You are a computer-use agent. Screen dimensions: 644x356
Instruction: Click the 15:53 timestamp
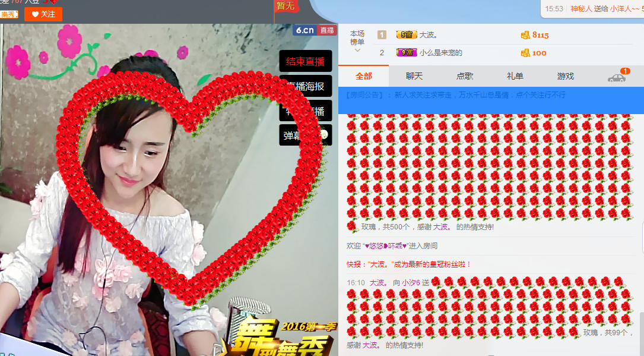(x=554, y=9)
